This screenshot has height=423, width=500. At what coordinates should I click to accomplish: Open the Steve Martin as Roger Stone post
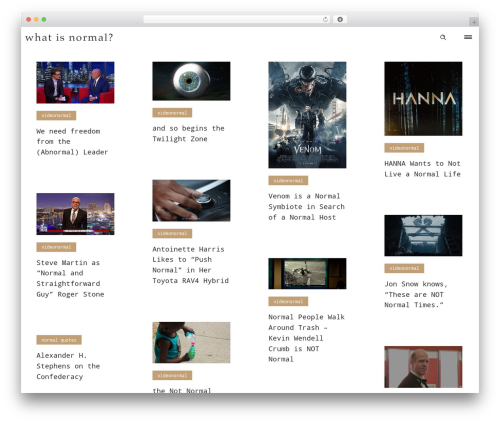(70, 278)
